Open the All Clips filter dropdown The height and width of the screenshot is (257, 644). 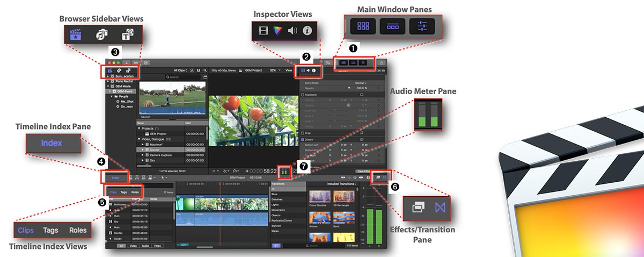coord(181,70)
